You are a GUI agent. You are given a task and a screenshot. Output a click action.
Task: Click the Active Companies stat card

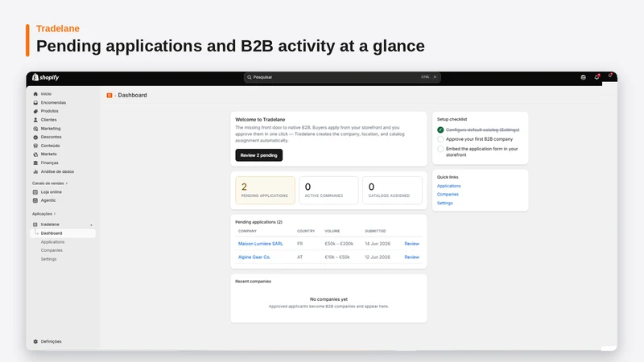[x=328, y=191]
